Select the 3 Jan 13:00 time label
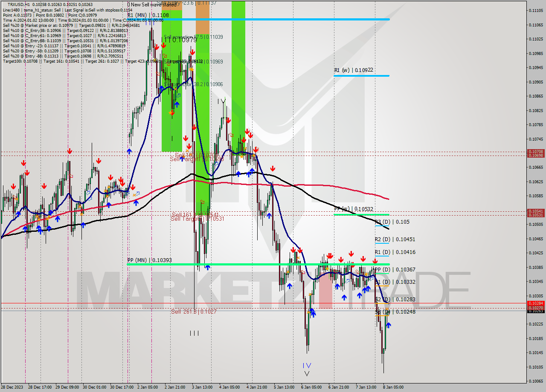546x392 pixels. click(202, 387)
